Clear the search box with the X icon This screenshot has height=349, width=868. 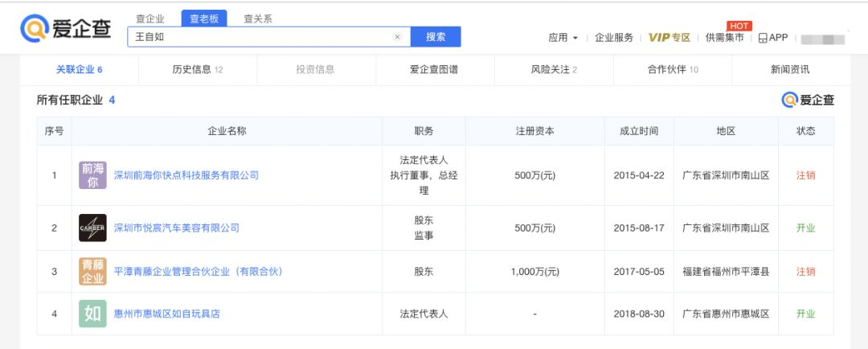(x=397, y=37)
